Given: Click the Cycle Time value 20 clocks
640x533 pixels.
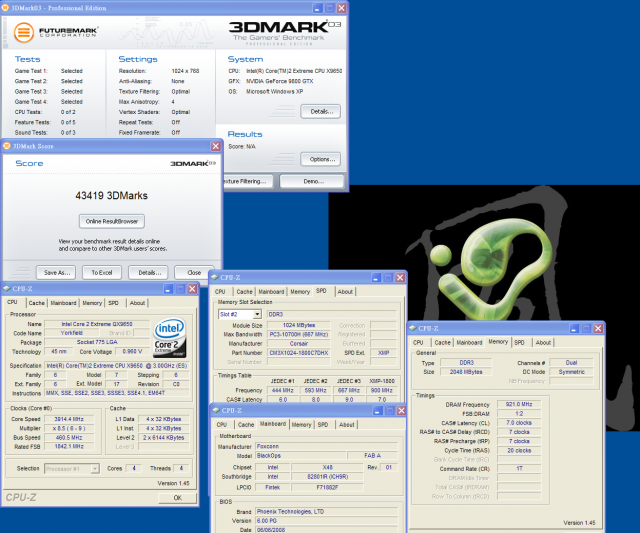Looking at the screenshot, I should coord(519,451).
